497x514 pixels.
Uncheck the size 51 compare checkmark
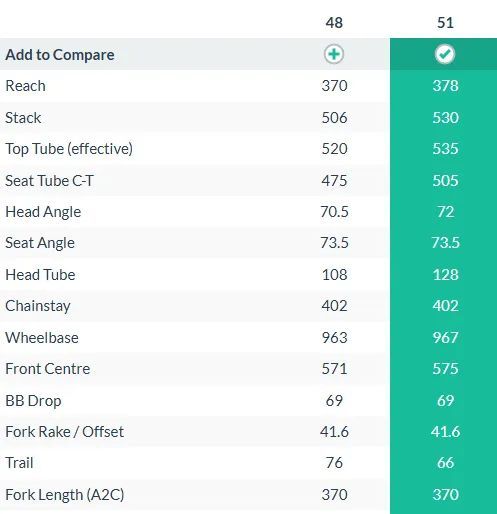pos(445,54)
